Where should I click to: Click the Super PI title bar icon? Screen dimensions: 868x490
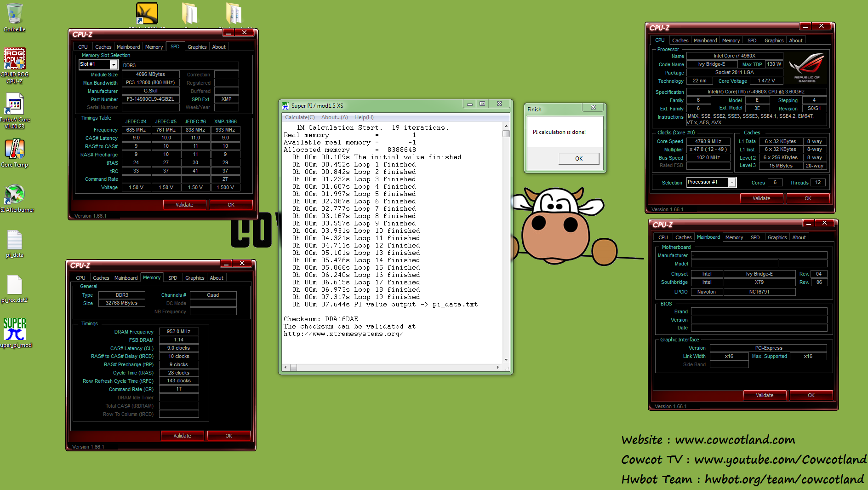pyautogui.click(x=286, y=105)
